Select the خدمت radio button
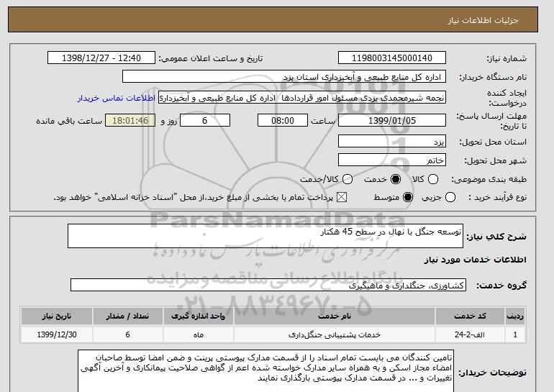 tap(396, 179)
